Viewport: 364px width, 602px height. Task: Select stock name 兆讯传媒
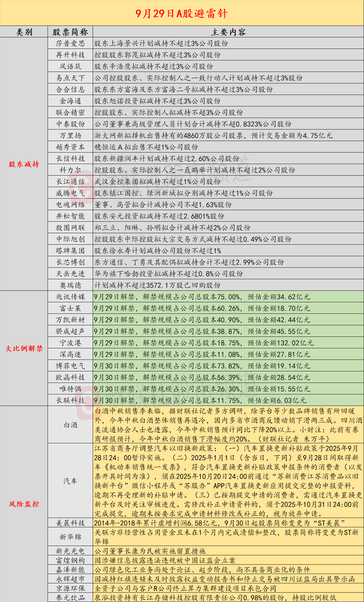point(70,297)
